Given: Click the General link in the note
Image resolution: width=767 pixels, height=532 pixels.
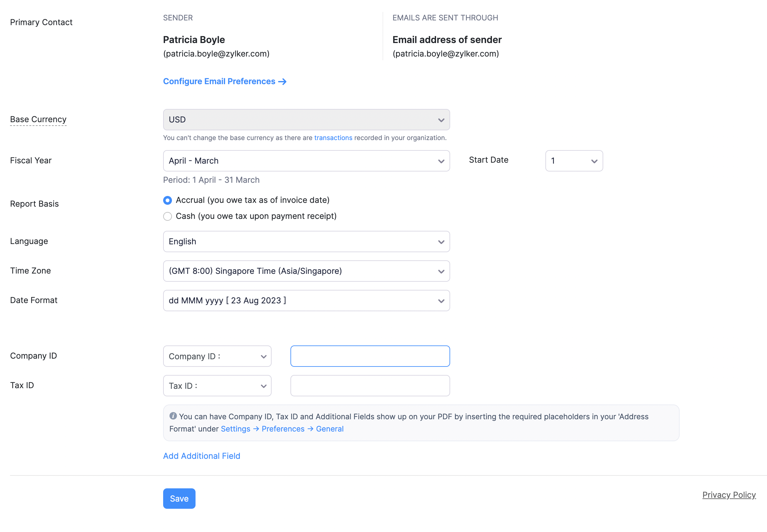Looking at the screenshot, I should tap(330, 429).
